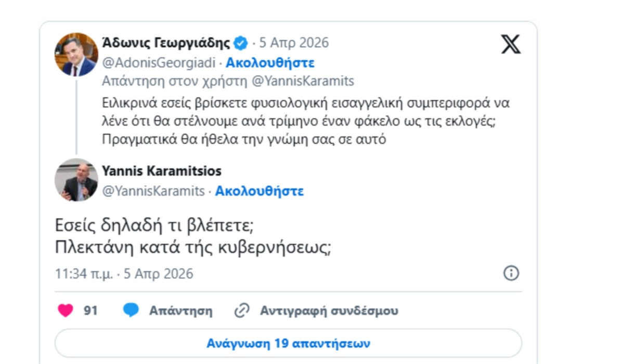Screen dimensions: 636x364
Task: Click the @AdonisGeorgiadi handle
Action: click(x=159, y=63)
